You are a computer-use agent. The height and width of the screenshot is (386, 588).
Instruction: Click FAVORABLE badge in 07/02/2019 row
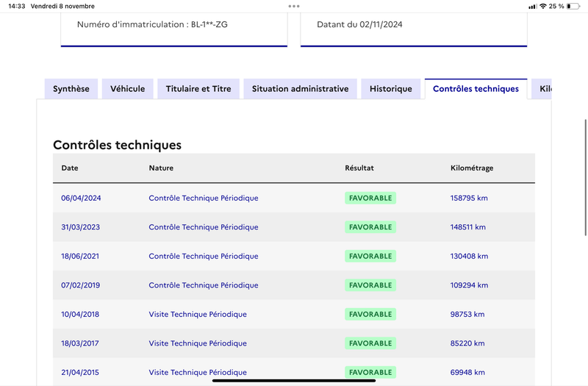pos(370,285)
